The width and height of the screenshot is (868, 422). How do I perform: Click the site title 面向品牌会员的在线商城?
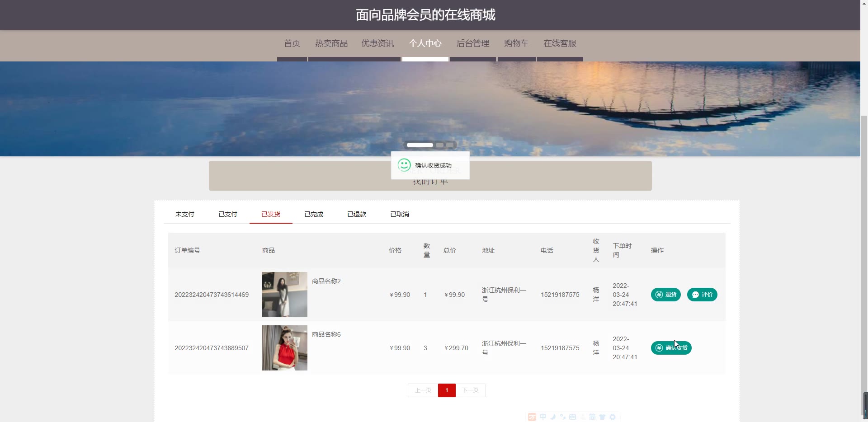point(425,15)
